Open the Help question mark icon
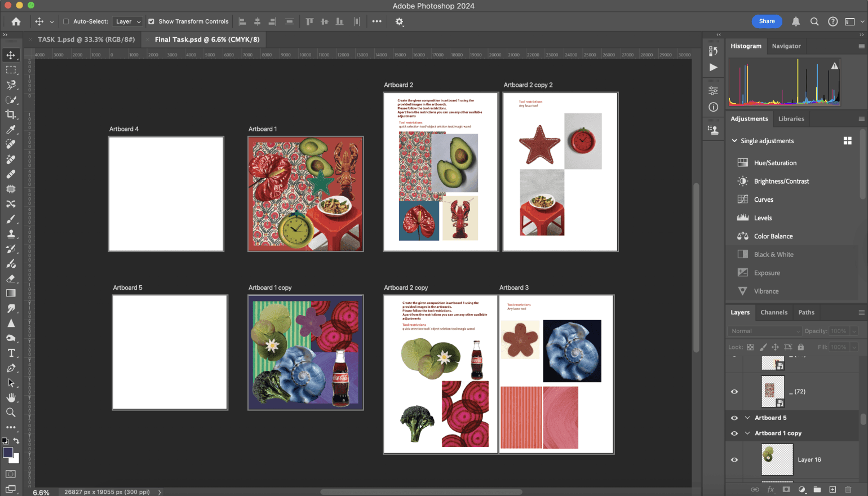 (832, 21)
